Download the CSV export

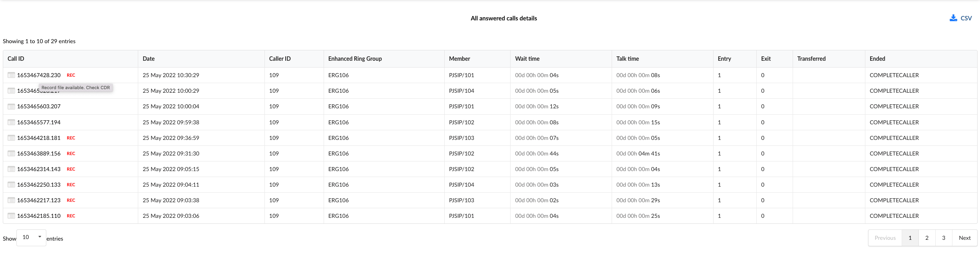960,18
